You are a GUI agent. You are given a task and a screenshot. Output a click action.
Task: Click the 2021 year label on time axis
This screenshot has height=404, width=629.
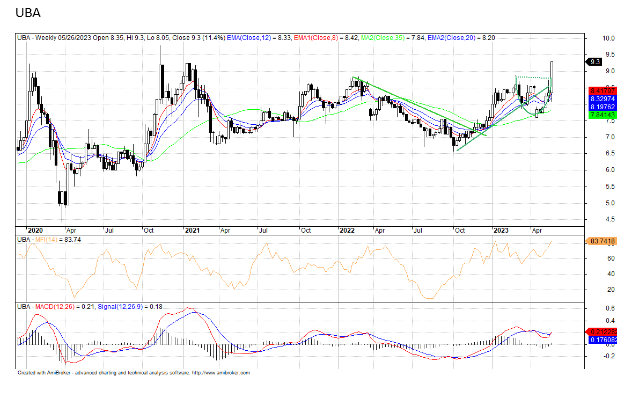tap(192, 231)
